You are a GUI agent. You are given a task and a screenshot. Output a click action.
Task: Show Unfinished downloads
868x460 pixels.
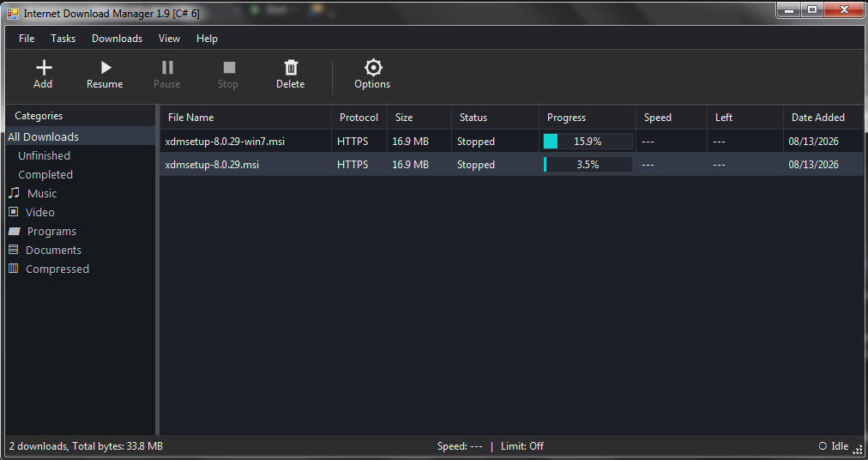(45, 155)
